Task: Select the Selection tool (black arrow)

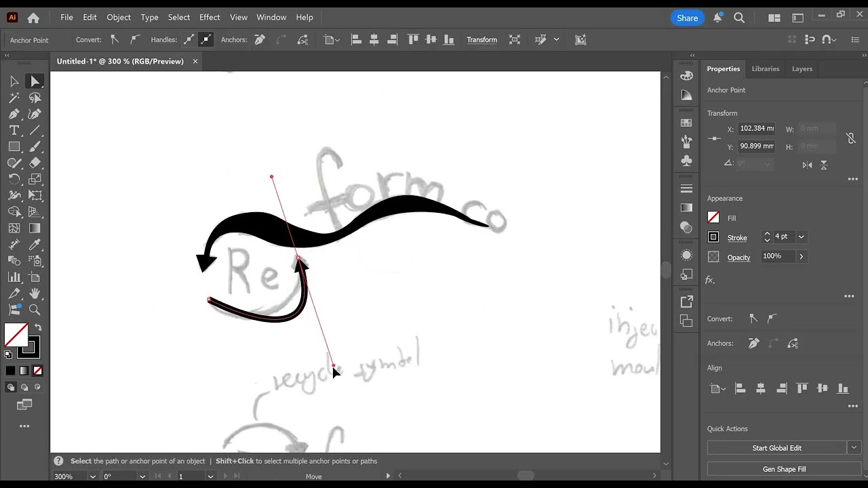Action: pos(14,81)
